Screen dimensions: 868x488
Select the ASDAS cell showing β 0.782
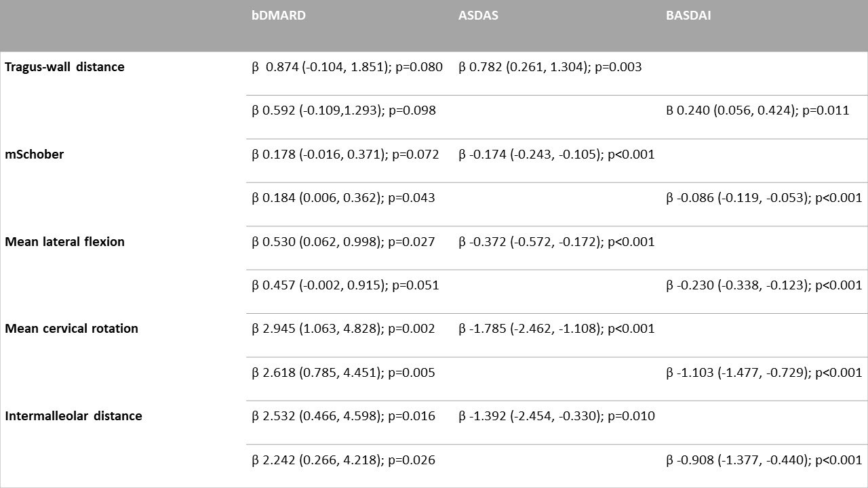click(549, 67)
